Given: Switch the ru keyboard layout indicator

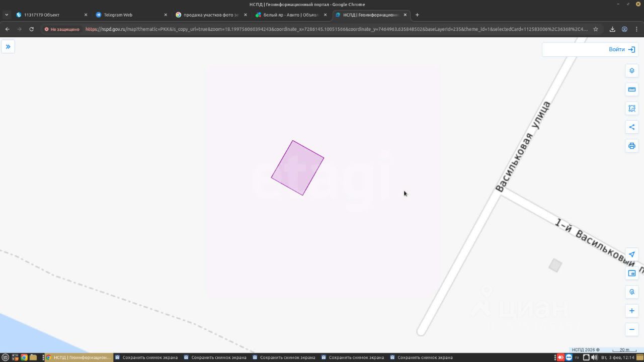Looking at the screenshot, I should point(577,357).
